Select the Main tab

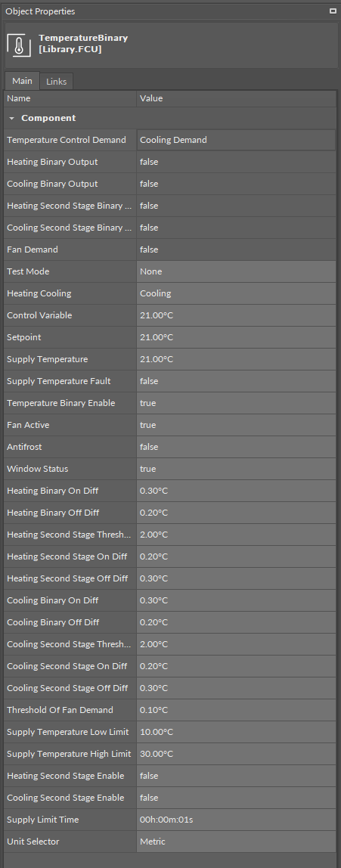22,81
